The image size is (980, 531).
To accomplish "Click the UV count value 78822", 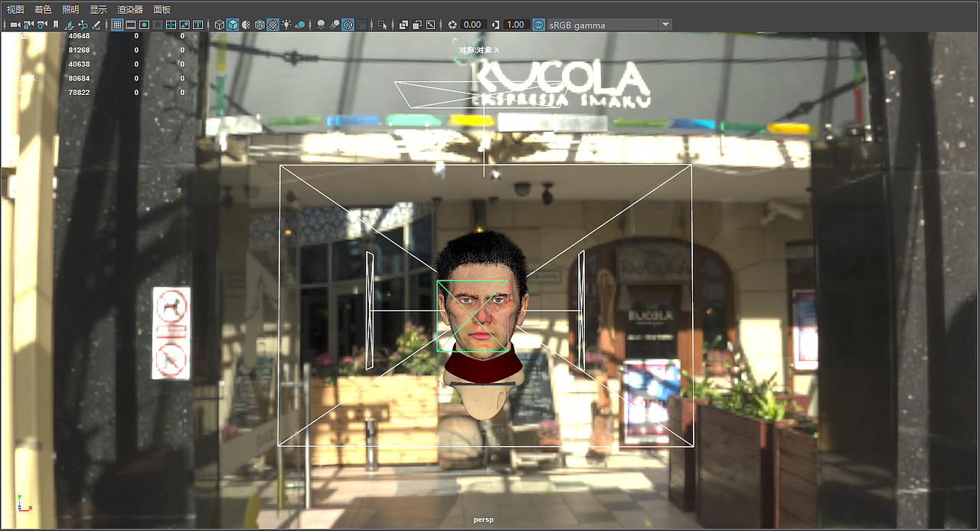I will tap(79, 92).
